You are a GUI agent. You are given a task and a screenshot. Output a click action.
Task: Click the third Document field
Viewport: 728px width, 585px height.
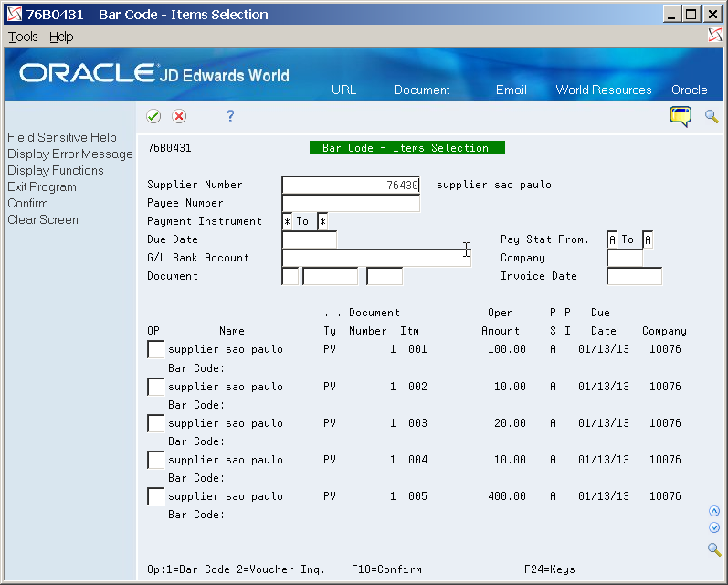point(385,276)
